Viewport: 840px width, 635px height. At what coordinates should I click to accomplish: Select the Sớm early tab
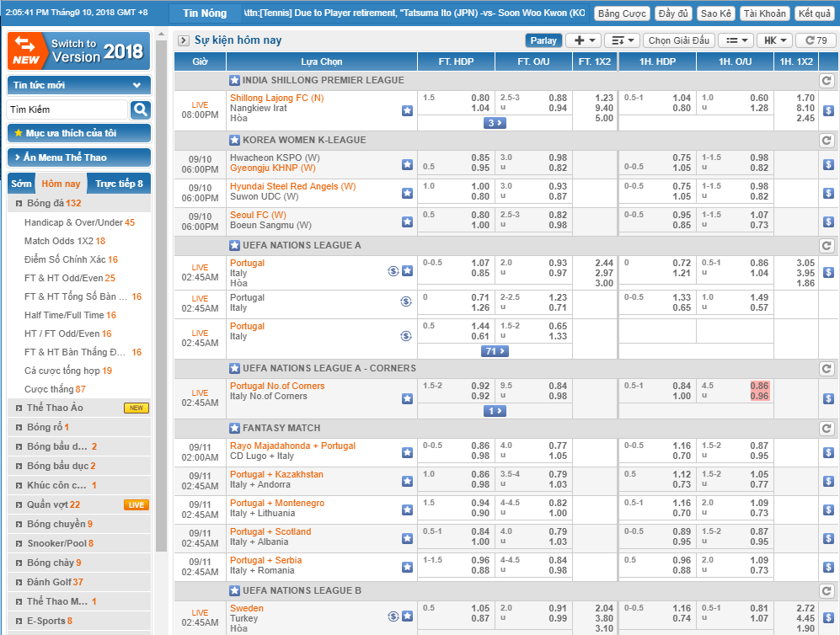click(x=22, y=184)
